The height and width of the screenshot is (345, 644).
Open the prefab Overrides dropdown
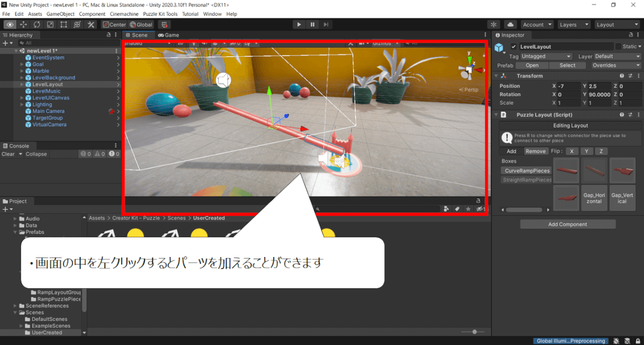pos(616,65)
